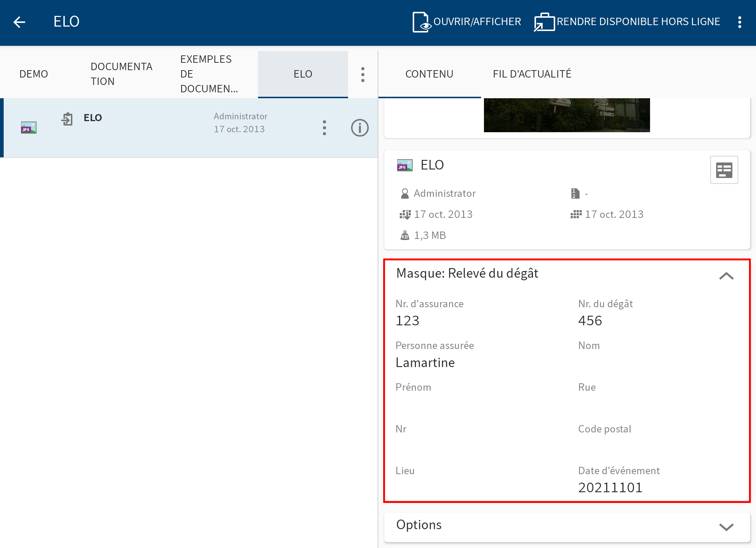Switch to the DEMO tab
This screenshot has width=756, height=548.
[34, 74]
